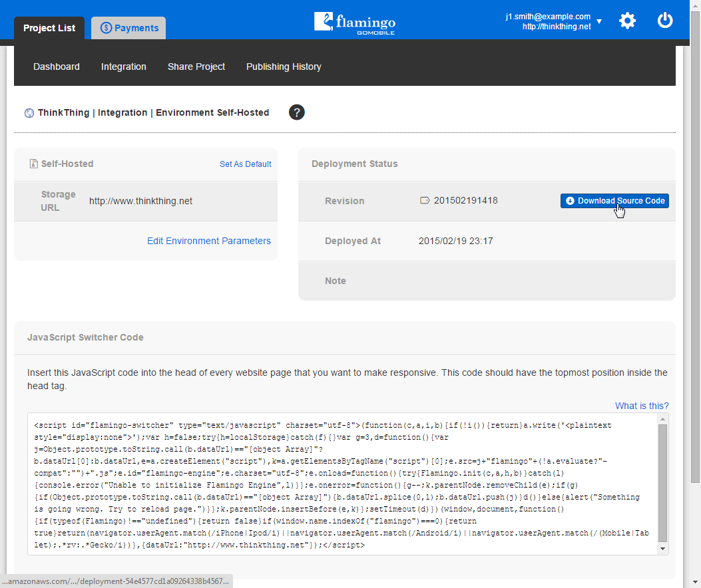
Task: Click the help question mark icon
Action: [297, 112]
